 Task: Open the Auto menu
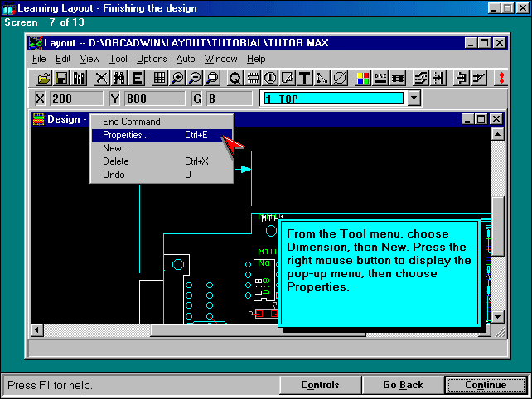tap(186, 59)
